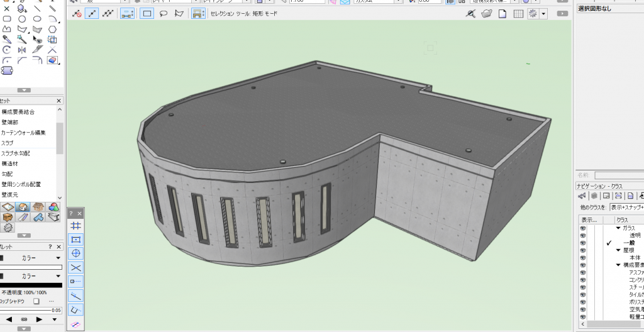Pick the Mirror tool

[22, 50]
